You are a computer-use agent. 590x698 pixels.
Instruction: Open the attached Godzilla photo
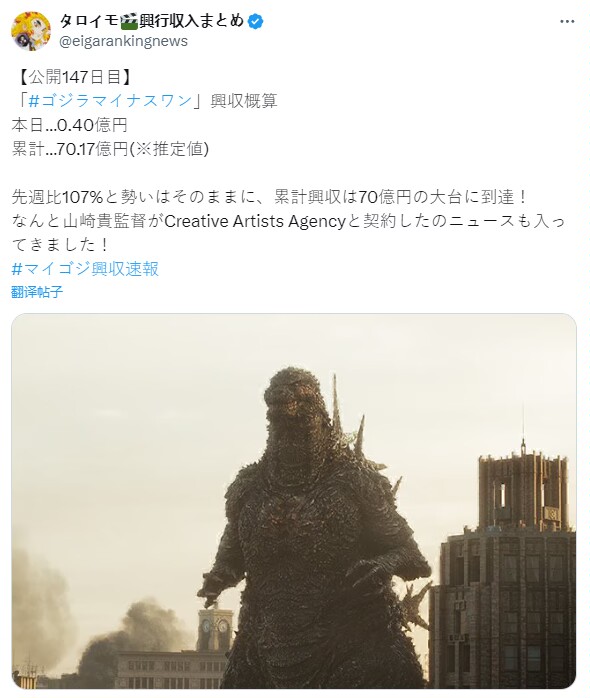click(294, 501)
